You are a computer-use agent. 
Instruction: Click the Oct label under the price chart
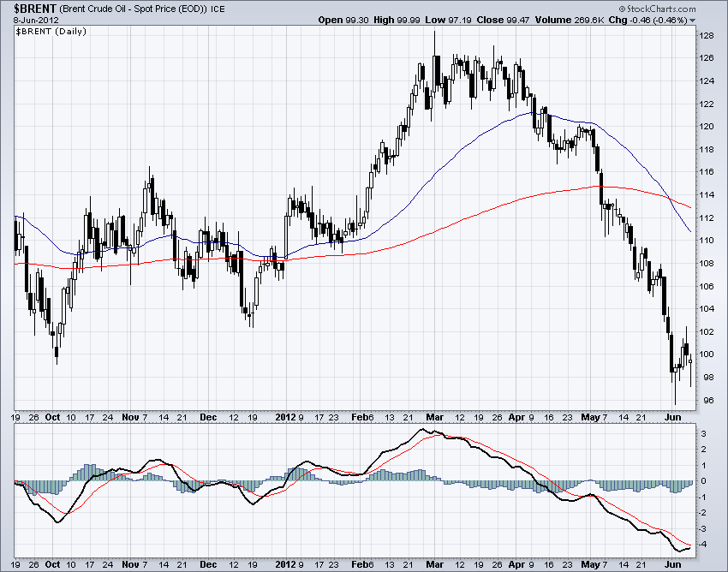click(x=52, y=417)
